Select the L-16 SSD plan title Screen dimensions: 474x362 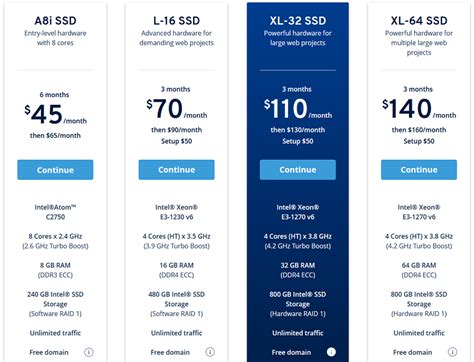[177, 21]
